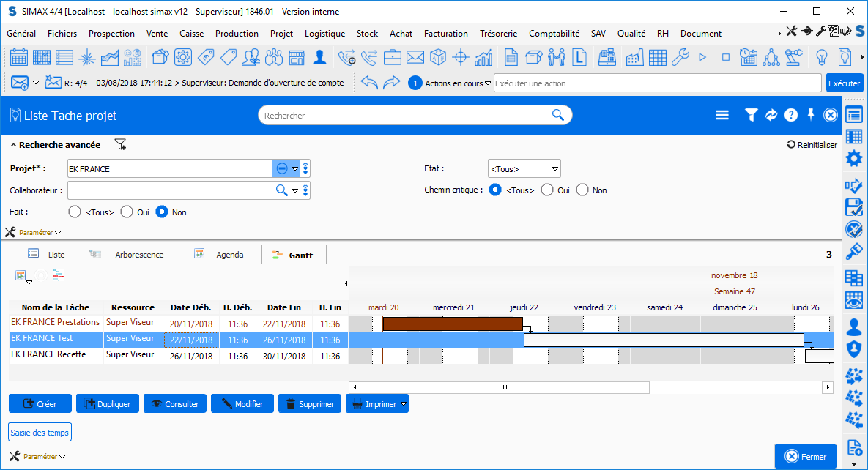Click the advanced search filter-add icon

tap(121, 145)
